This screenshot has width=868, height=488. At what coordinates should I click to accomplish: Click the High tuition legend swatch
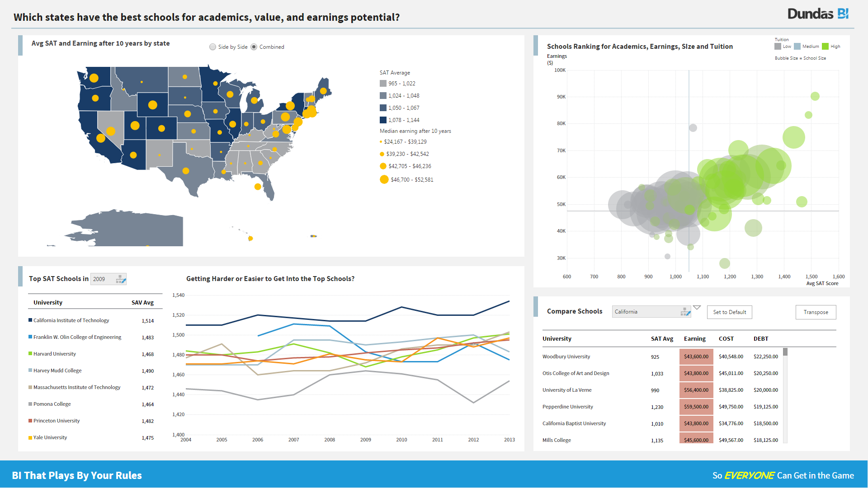coord(826,47)
